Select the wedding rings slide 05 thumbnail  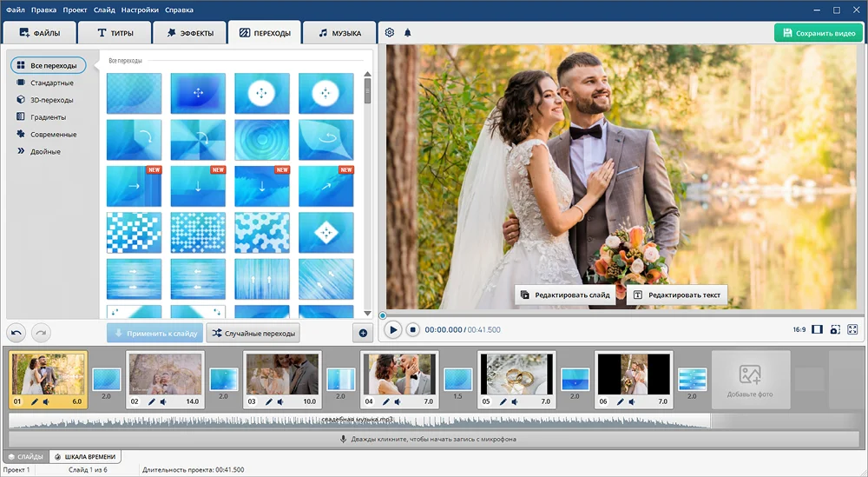click(x=516, y=374)
